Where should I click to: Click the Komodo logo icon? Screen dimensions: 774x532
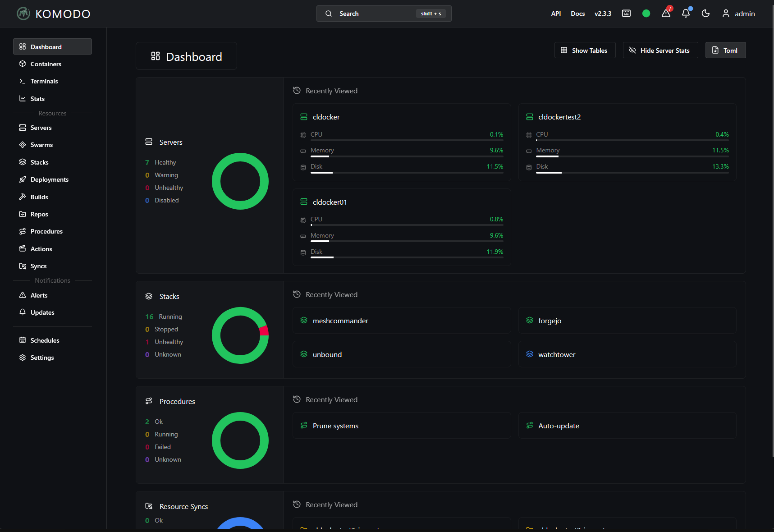(x=23, y=14)
